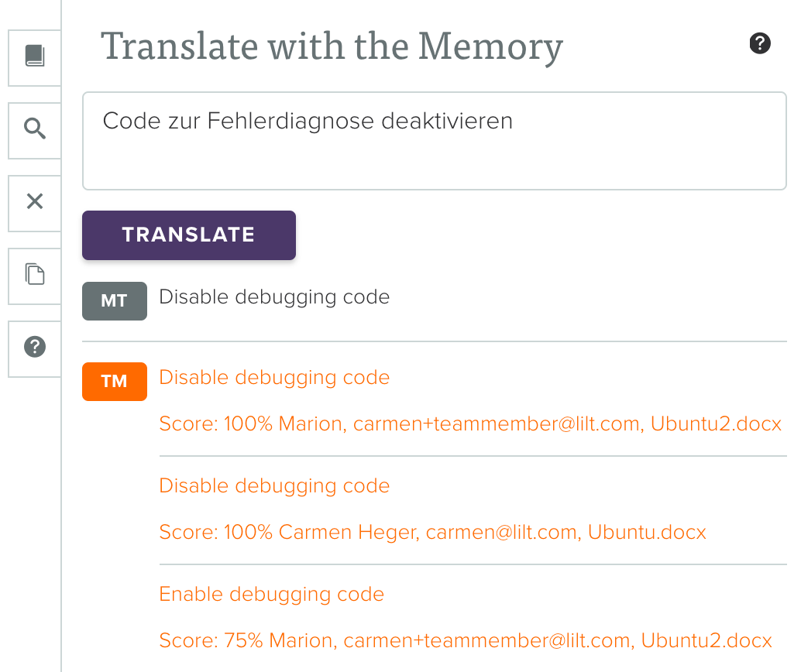
Task: Pick the first TM match "Disable debugging code"
Action: tap(274, 378)
